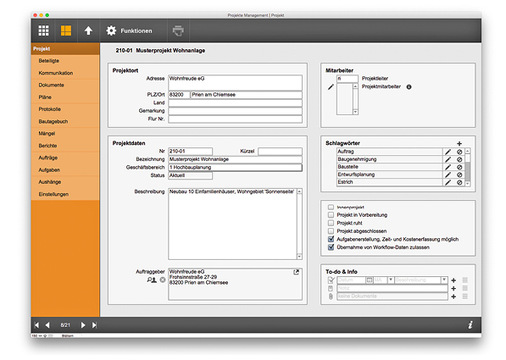The image size is (506, 360).
Task: Open Status field showing Aktuell
Action: click(x=190, y=175)
